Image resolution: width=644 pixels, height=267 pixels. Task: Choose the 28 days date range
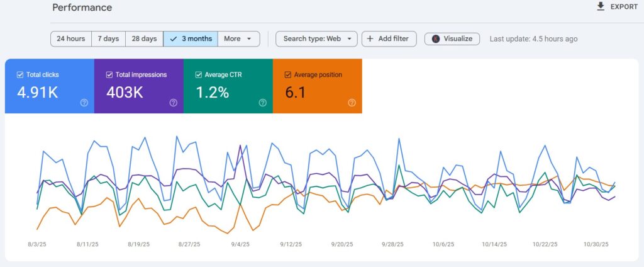(x=144, y=38)
